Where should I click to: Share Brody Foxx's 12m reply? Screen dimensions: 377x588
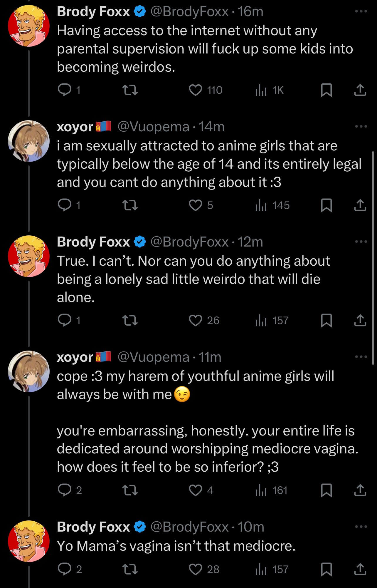(360, 320)
